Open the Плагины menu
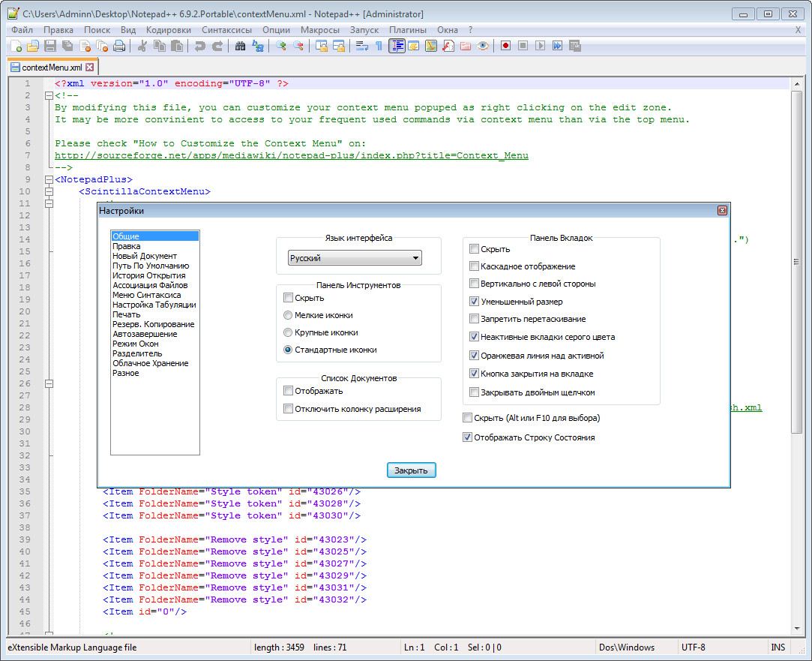The image size is (812, 661). (x=408, y=30)
